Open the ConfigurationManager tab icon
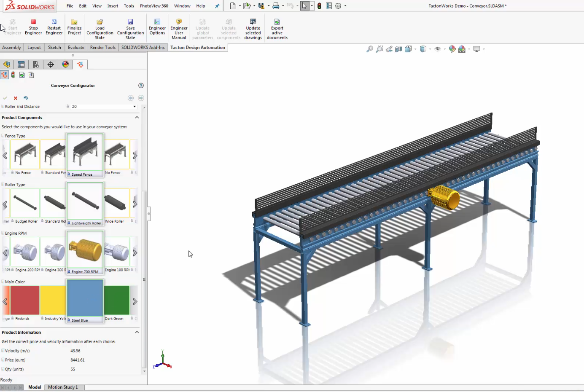 click(x=36, y=64)
